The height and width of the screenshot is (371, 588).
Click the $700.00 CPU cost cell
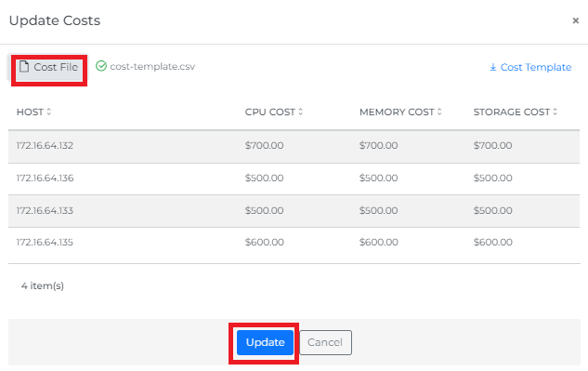pos(265,145)
